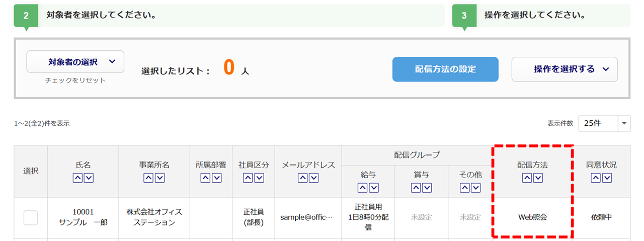
Task: Click the Web照会 delivery method cell
Action: pyautogui.click(x=532, y=217)
